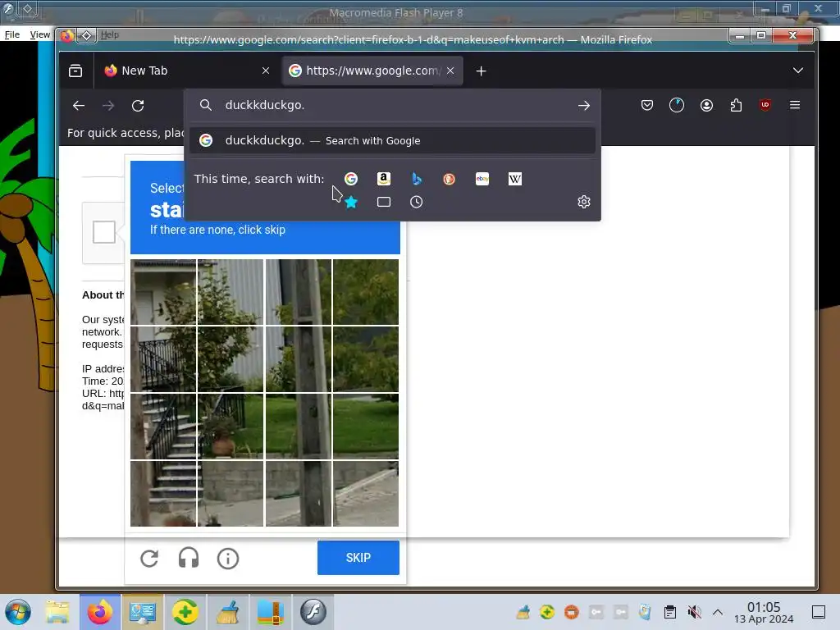Tick the reCAPTCHA checkbox on the page
Screen dimensions: 840x630
[x=104, y=232]
